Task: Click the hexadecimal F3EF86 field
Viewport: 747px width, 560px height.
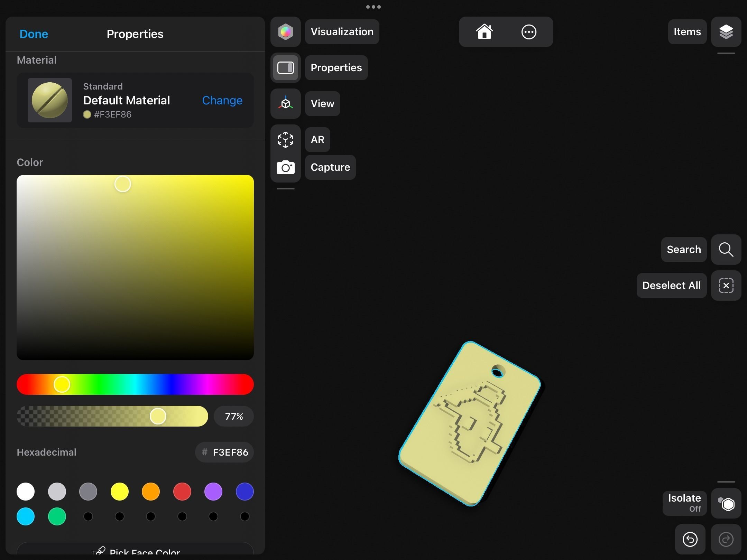Action: pos(225,452)
